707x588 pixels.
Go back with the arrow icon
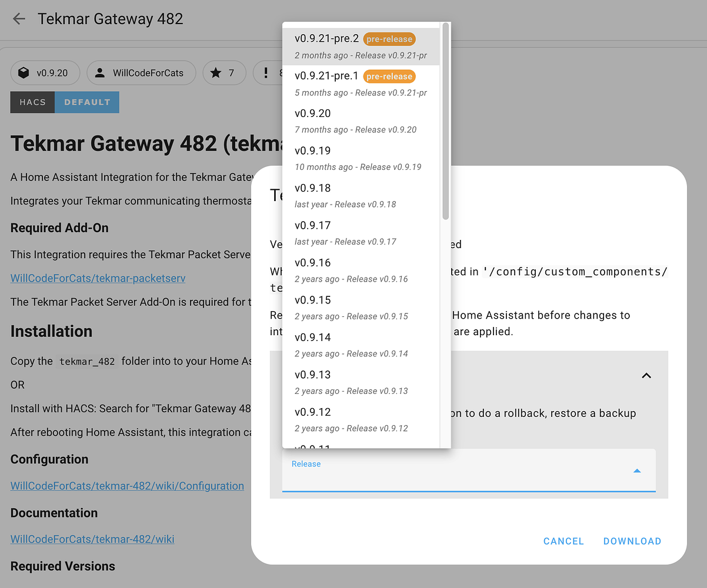pyautogui.click(x=19, y=19)
